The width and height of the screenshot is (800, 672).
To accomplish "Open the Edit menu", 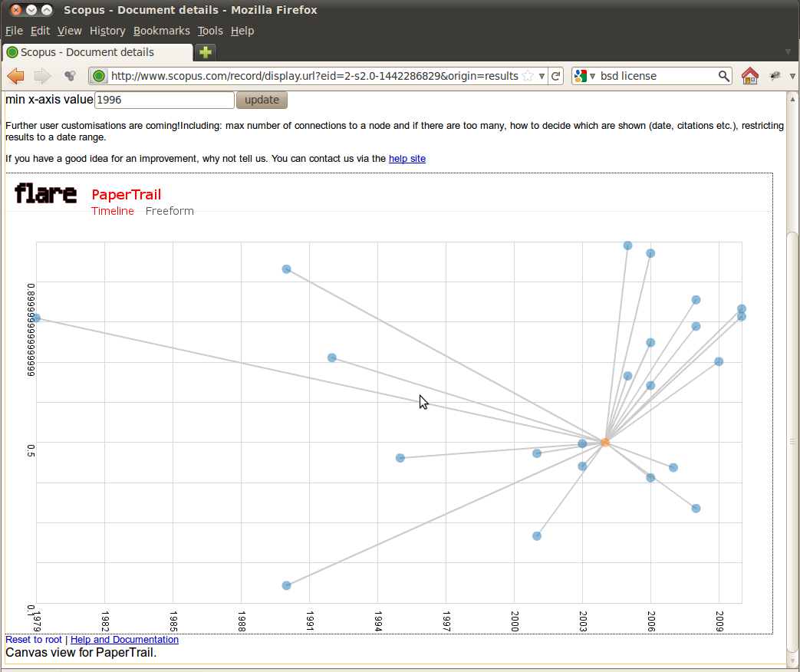I will 40,31.
